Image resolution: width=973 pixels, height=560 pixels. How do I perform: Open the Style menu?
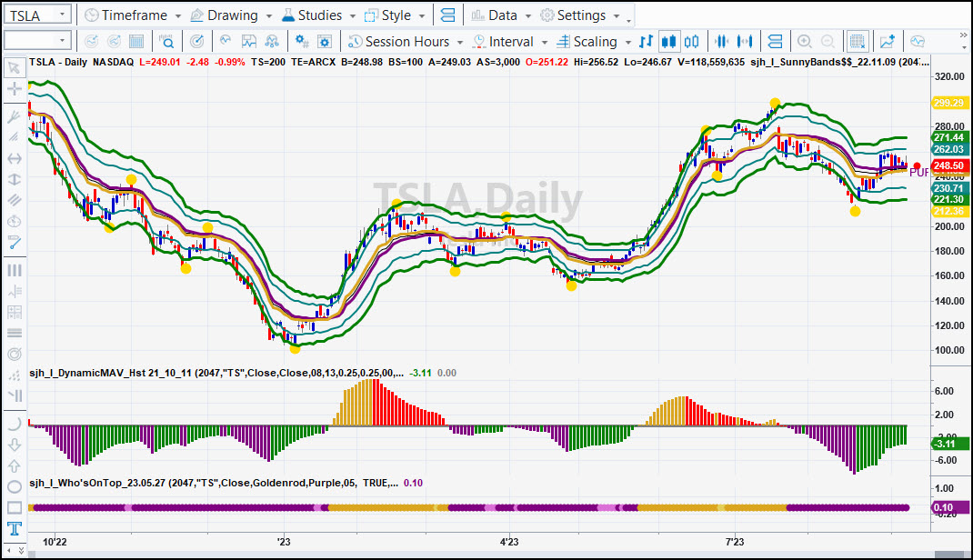387,15
